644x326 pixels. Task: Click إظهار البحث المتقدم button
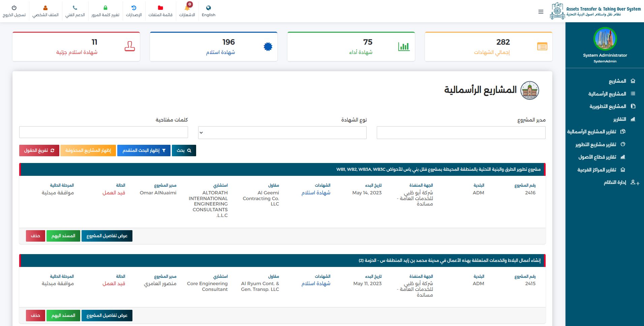144,151
